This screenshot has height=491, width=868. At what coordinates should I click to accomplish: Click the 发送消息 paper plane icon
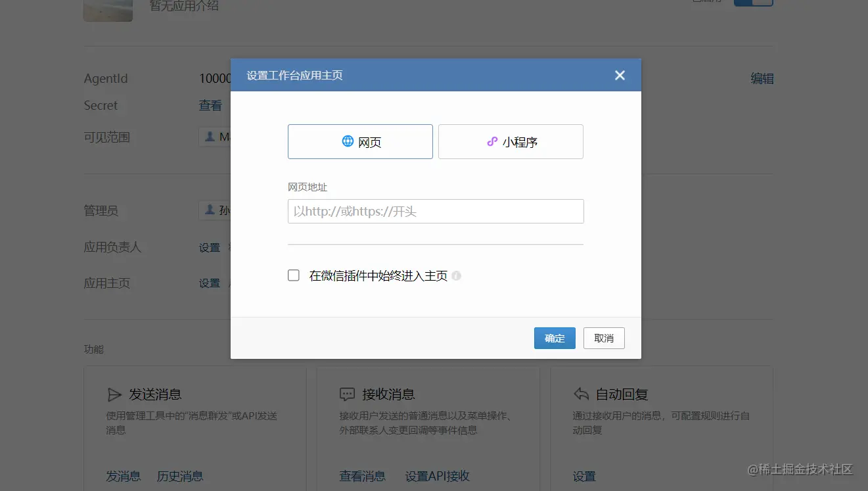(x=114, y=394)
